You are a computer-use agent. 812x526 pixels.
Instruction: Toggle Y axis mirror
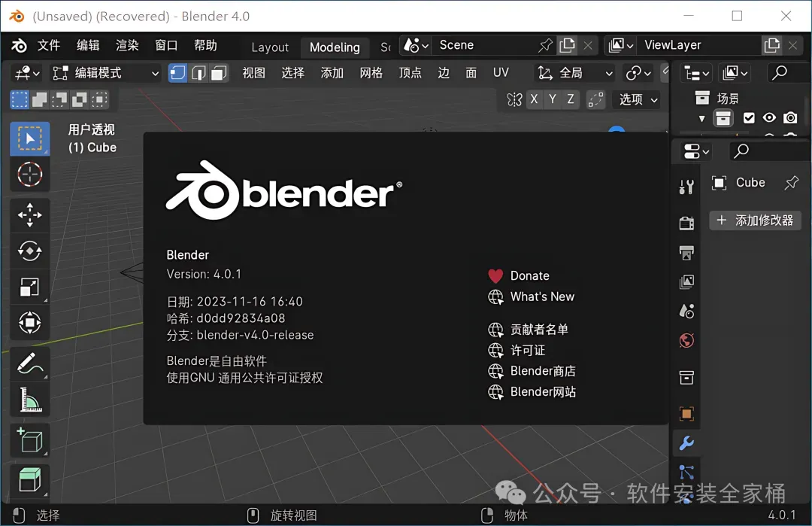pyautogui.click(x=552, y=99)
